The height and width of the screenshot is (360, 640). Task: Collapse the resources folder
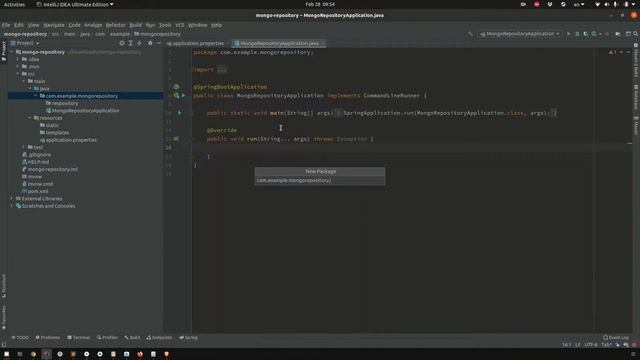[30, 118]
